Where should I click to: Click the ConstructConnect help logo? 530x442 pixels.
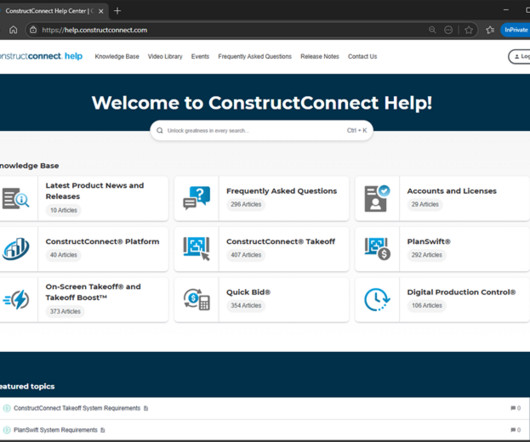pyautogui.click(x=41, y=56)
